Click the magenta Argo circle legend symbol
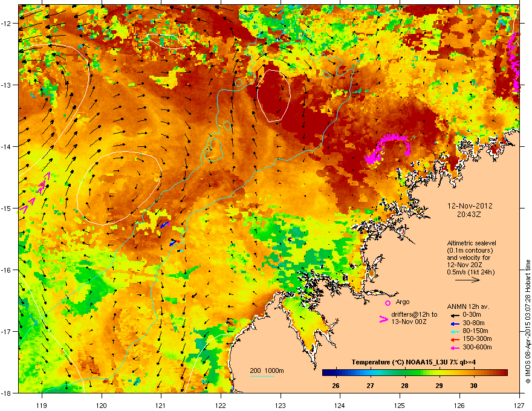The image size is (532, 411). pyautogui.click(x=388, y=303)
